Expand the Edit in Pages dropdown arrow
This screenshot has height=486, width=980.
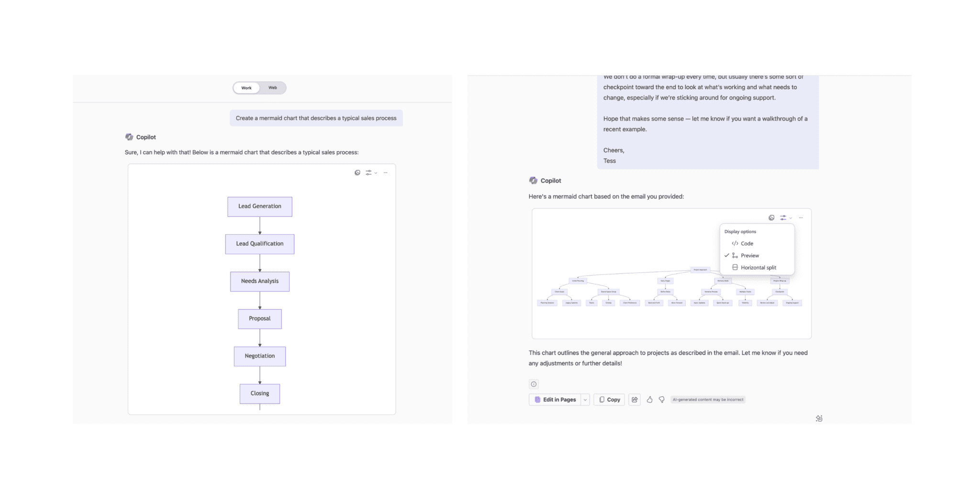point(585,400)
